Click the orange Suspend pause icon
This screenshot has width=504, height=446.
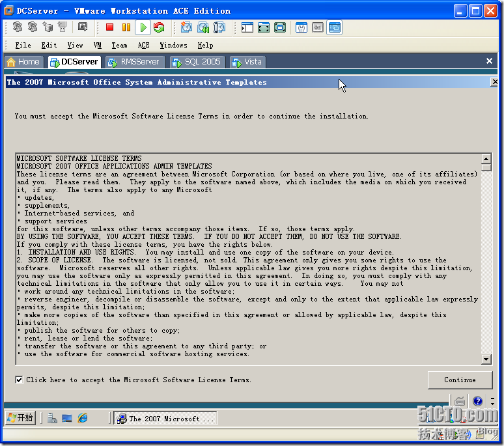pyautogui.click(x=126, y=27)
